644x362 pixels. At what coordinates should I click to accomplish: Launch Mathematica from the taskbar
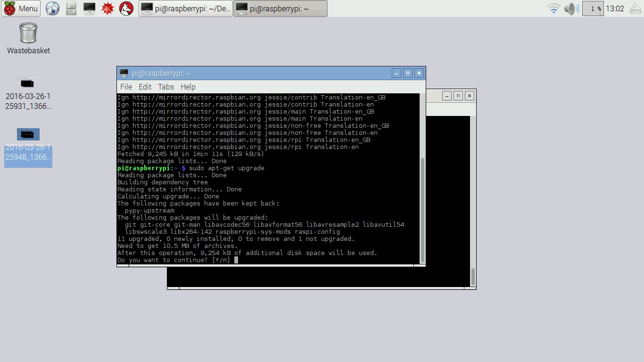point(107,8)
